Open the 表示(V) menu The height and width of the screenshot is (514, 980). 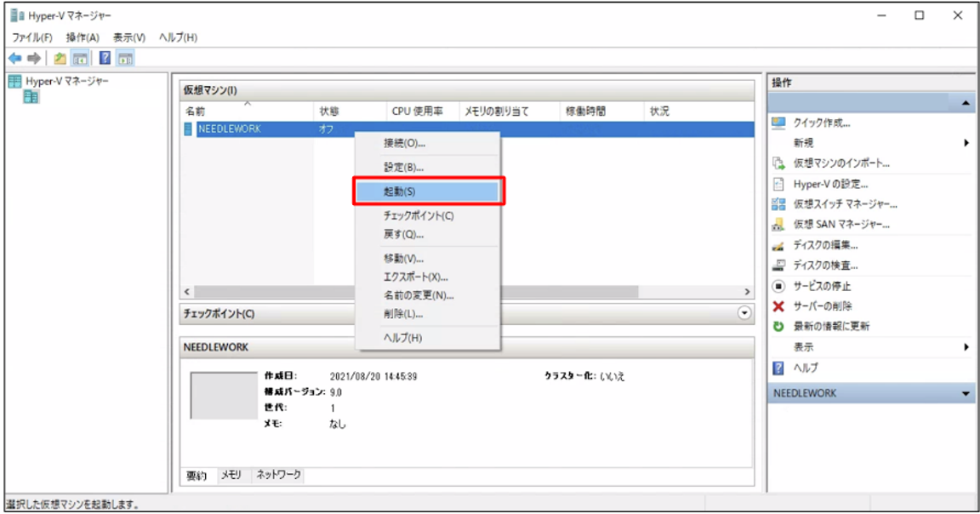(x=128, y=37)
